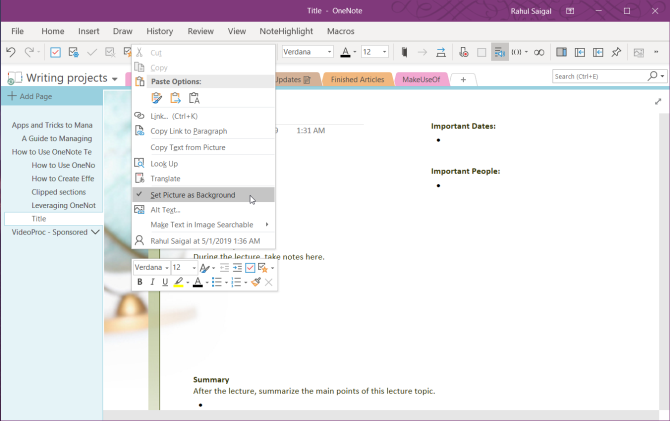Click the To Do tag checkbox in toolbar
Screen dimensions: 670x421
pos(55,52)
